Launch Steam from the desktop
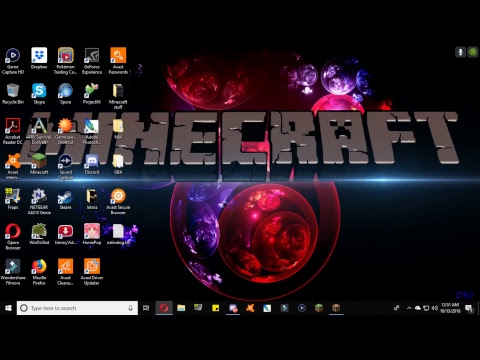Screen dimensions: 480x360 pyautogui.click(x=66, y=199)
